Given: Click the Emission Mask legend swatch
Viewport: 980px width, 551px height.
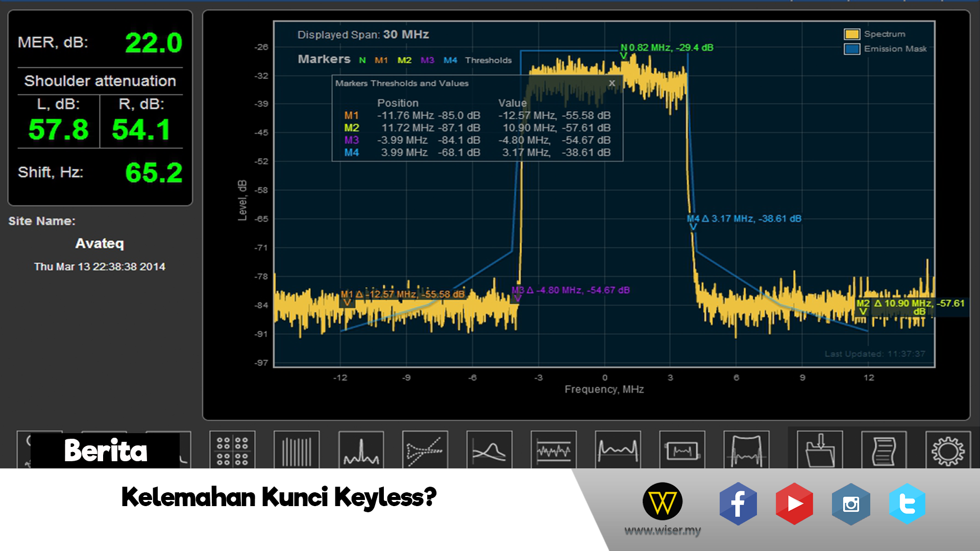Looking at the screenshot, I should click(x=852, y=49).
